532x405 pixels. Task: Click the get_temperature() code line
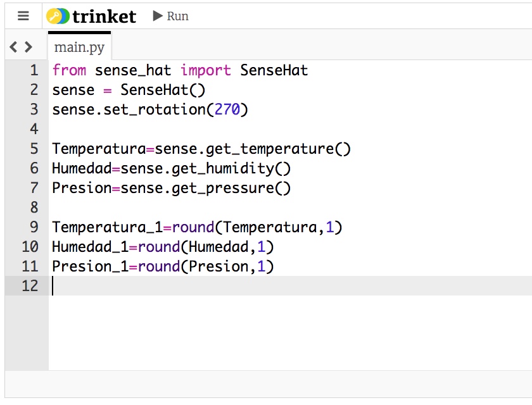pos(201,149)
